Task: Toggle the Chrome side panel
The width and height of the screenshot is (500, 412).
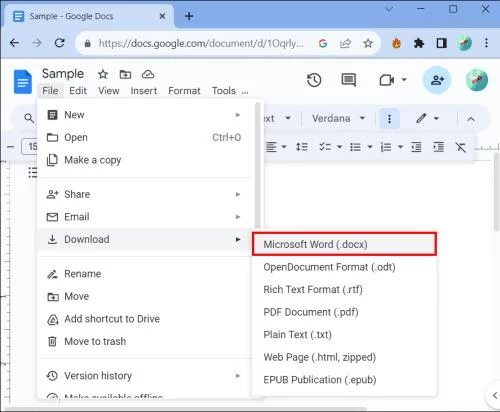Action: point(441,43)
